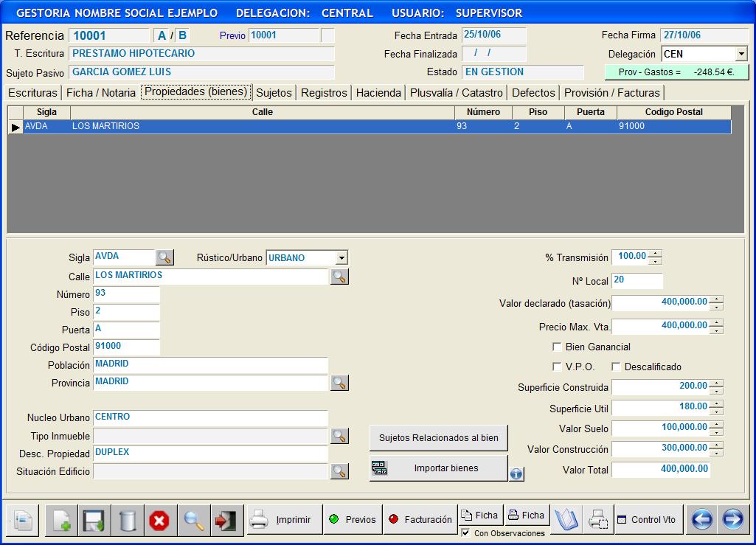
Task: Open the Plusvalía / Catastro tab
Action: pos(456,93)
